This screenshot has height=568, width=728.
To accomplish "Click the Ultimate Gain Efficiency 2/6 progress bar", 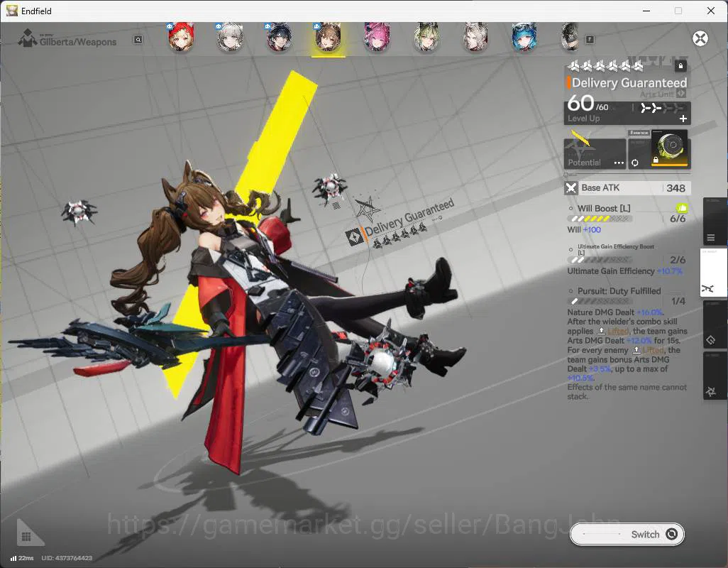I will 600,260.
